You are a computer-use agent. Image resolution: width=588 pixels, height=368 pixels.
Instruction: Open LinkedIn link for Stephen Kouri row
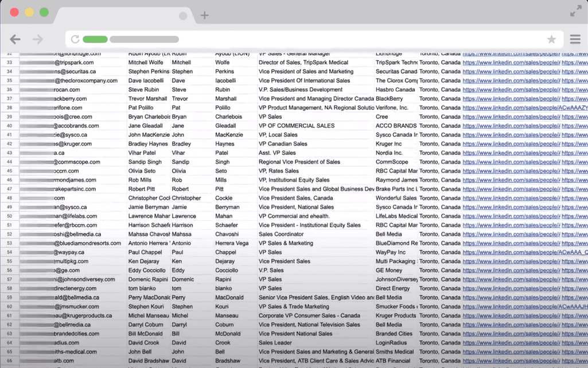click(x=525, y=307)
